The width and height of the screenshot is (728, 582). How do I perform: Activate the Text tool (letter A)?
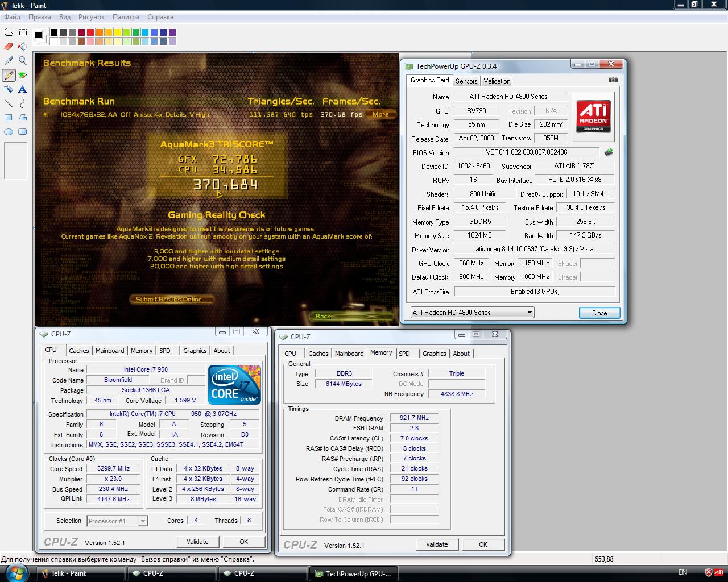(x=23, y=89)
